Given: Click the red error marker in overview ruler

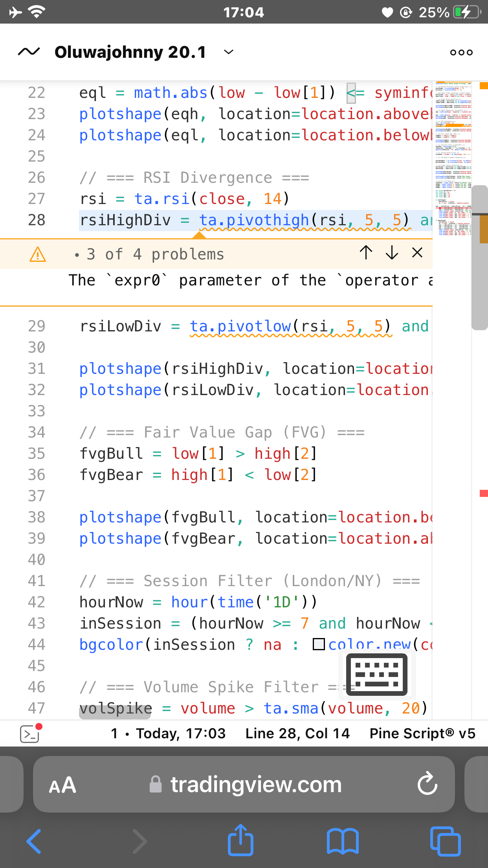Looking at the screenshot, I should click(484, 493).
